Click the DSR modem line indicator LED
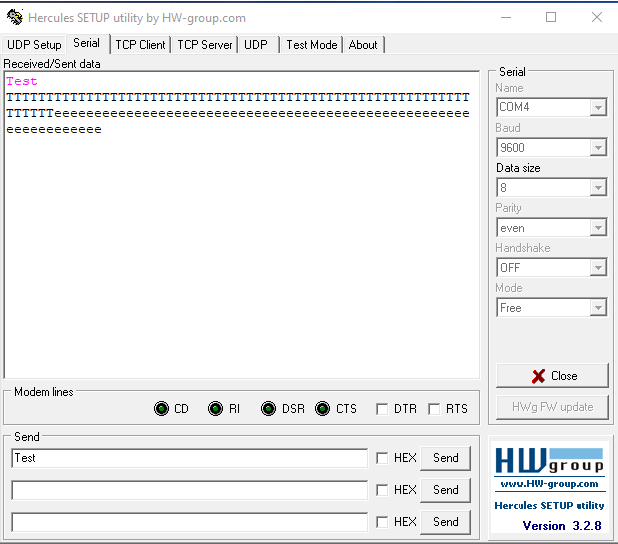The width and height of the screenshot is (618, 544). point(268,409)
